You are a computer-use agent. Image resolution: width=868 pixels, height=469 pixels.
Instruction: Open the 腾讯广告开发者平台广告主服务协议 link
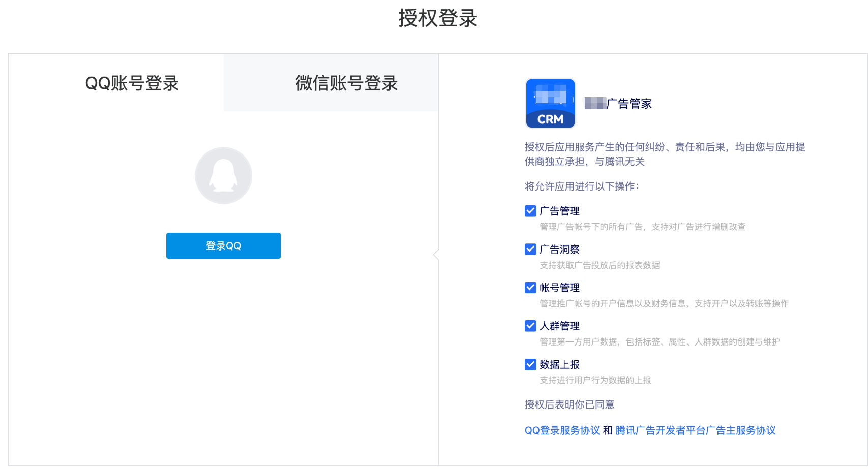click(x=696, y=430)
